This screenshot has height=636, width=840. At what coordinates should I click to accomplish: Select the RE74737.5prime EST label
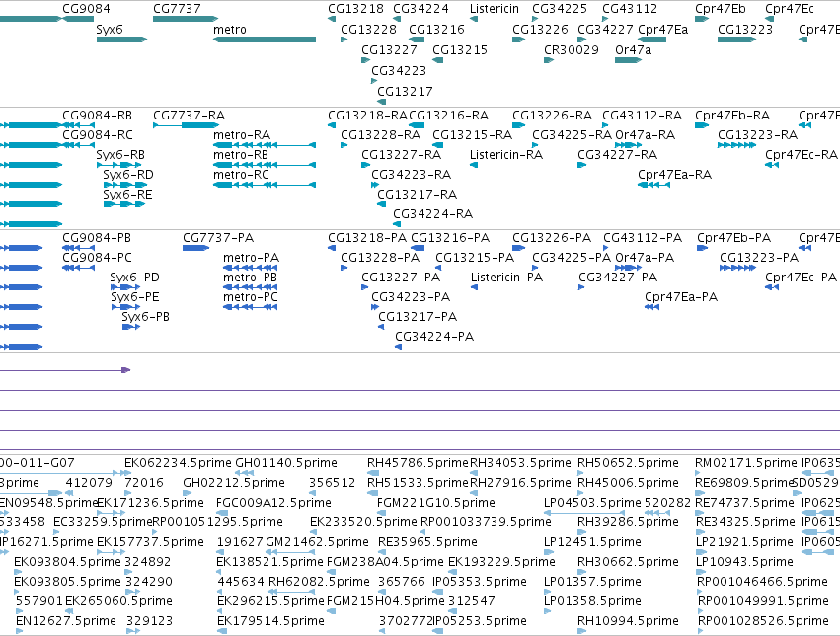[744, 503]
